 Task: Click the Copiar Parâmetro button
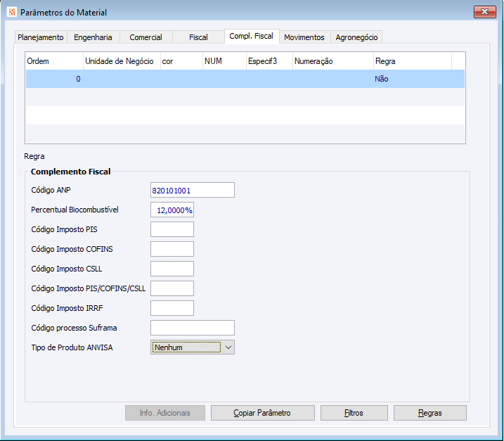click(263, 413)
